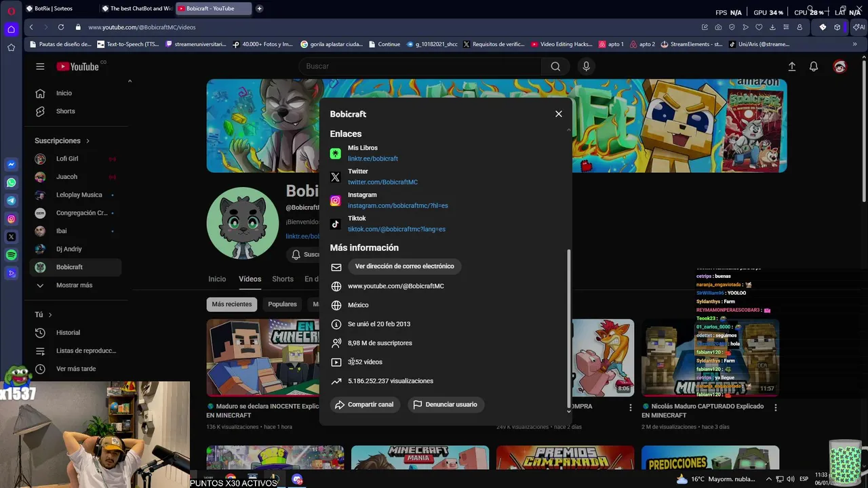
Task: Close the Bobicraft info dialog
Action: pyautogui.click(x=559, y=114)
